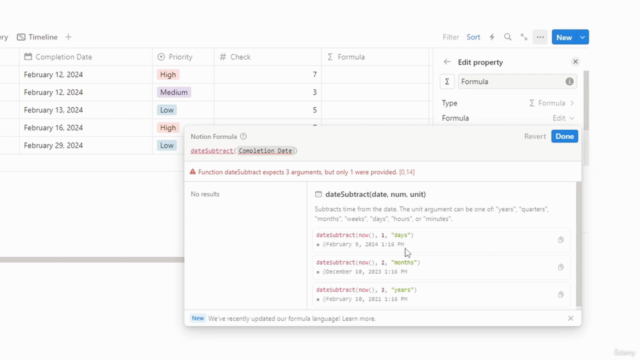This screenshot has width=640, height=360.
Task: Go back with Edit property arrow
Action: (447, 62)
